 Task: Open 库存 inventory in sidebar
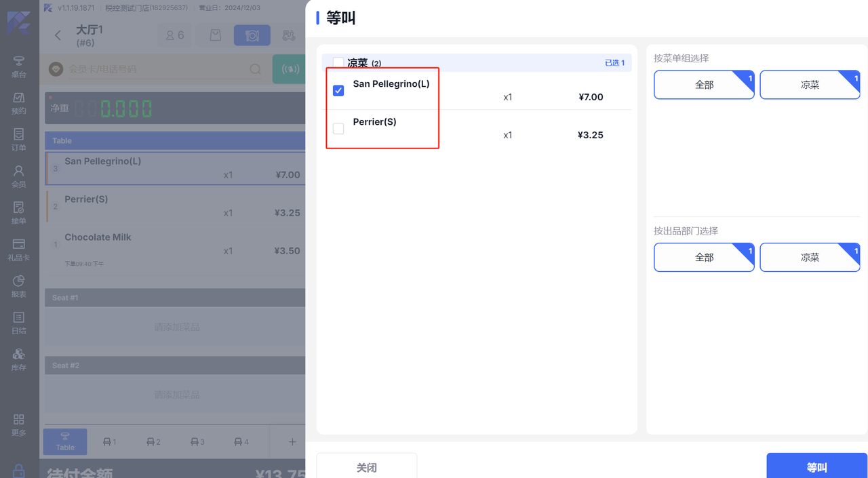pyautogui.click(x=19, y=359)
